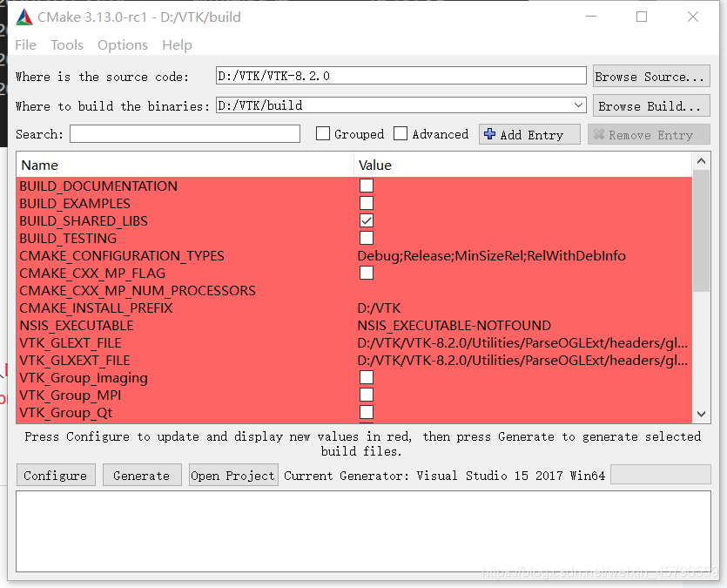The width and height of the screenshot is (727, 588).
Task: Click the VTK_GLEXT_FILE path value
Action: point(522,342)
